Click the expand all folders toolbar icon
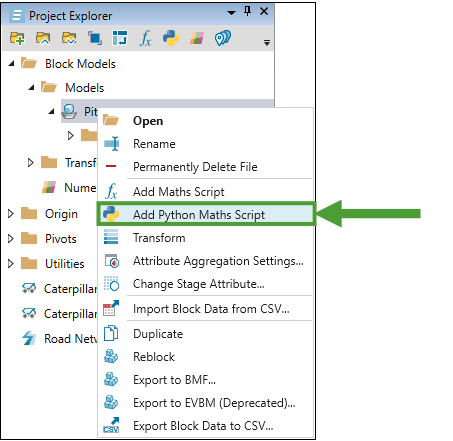This screenshot has height=441, width=453. click(69, 38)
